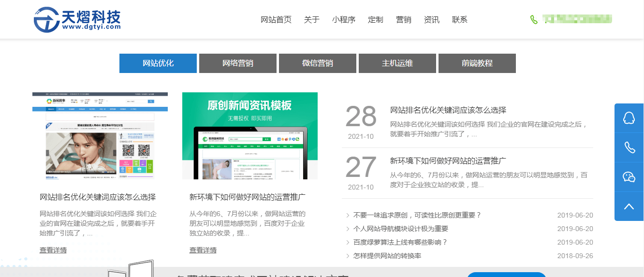The height and width of the screenshot is (277, 644).
Task: Select the 主机运维 tab
Action: [x=397, y=63]
